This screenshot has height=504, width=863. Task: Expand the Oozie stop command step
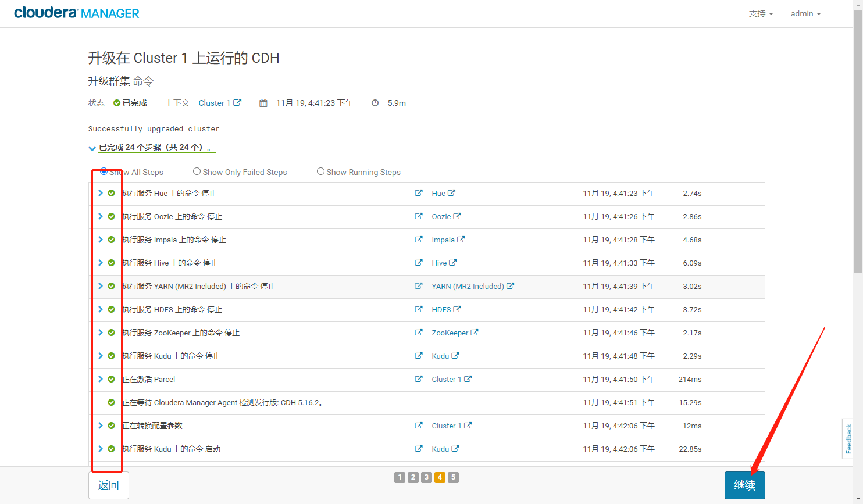click(x=101, y=216)
